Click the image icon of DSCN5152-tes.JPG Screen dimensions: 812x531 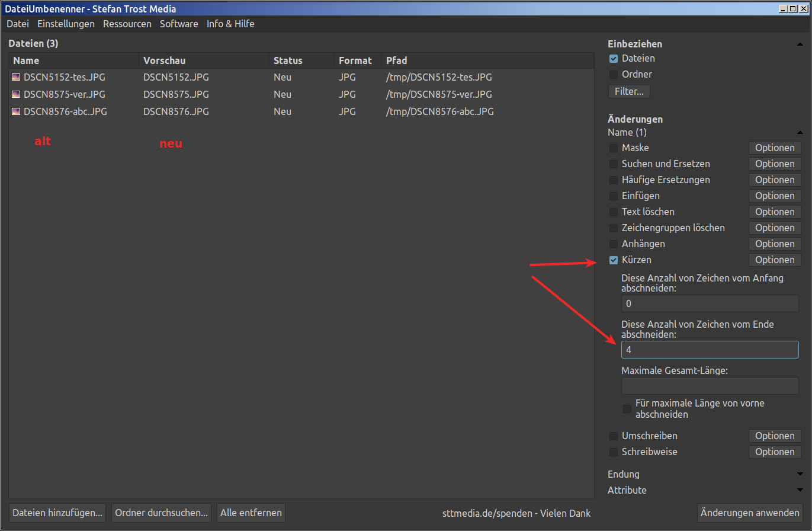16,77
